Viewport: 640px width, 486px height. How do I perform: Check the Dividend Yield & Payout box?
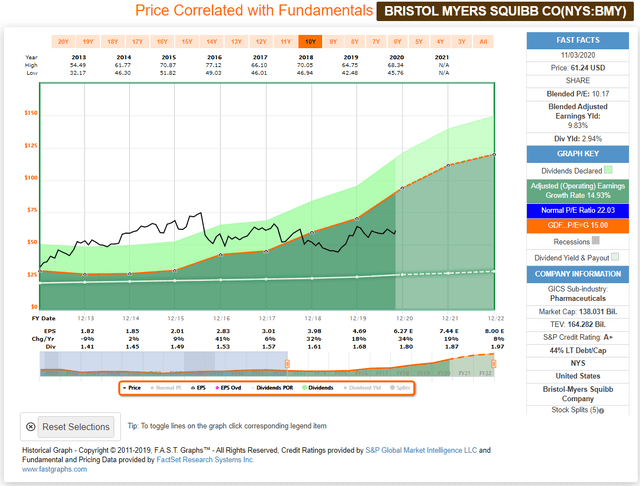click(616, 256)
